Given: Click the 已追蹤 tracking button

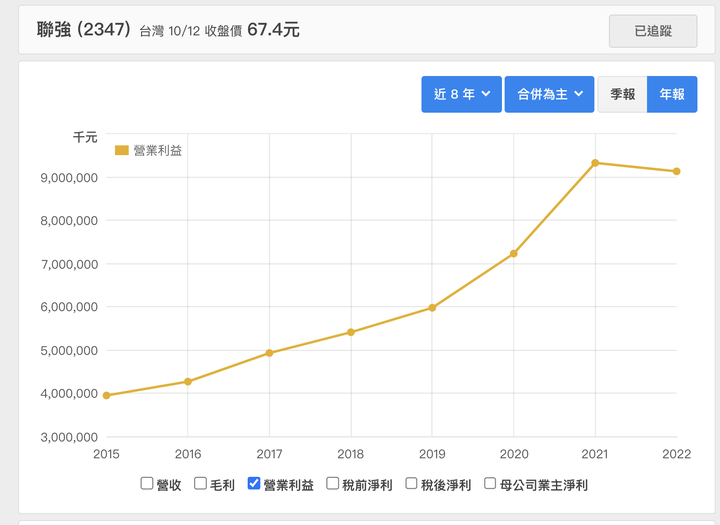Looking at the screenshot, I should [x=652, y=31].
